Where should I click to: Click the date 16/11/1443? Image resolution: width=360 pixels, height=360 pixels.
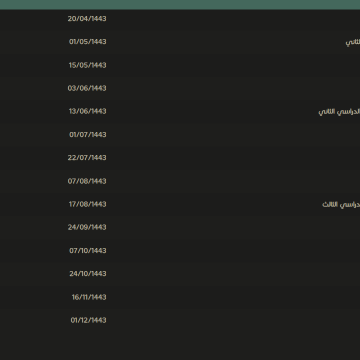coord(89,297)
